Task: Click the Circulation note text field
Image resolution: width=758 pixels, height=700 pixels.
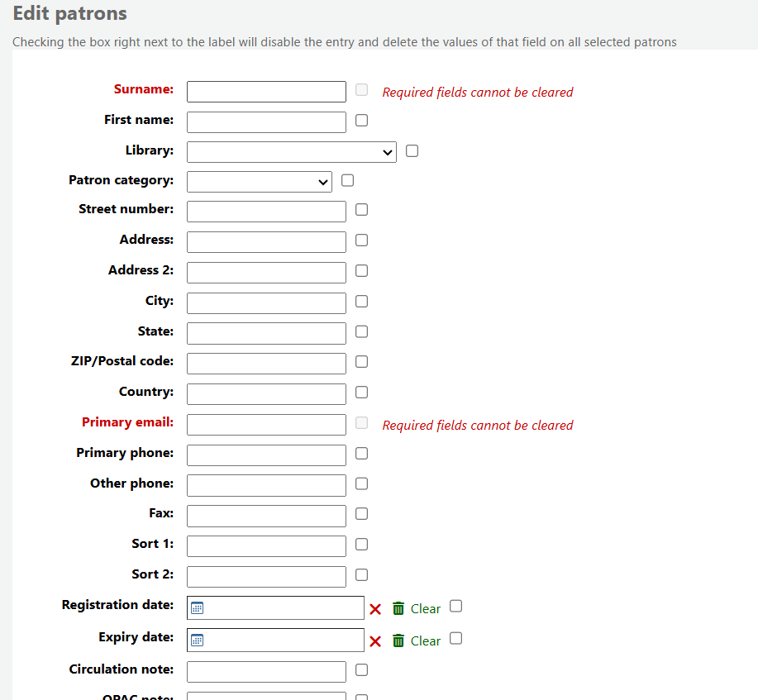Action: coord(266,672)
